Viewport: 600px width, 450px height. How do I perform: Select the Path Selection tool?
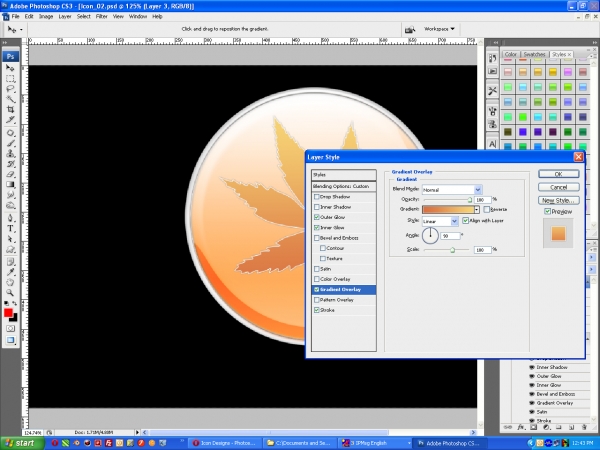[x=10, y=239]
